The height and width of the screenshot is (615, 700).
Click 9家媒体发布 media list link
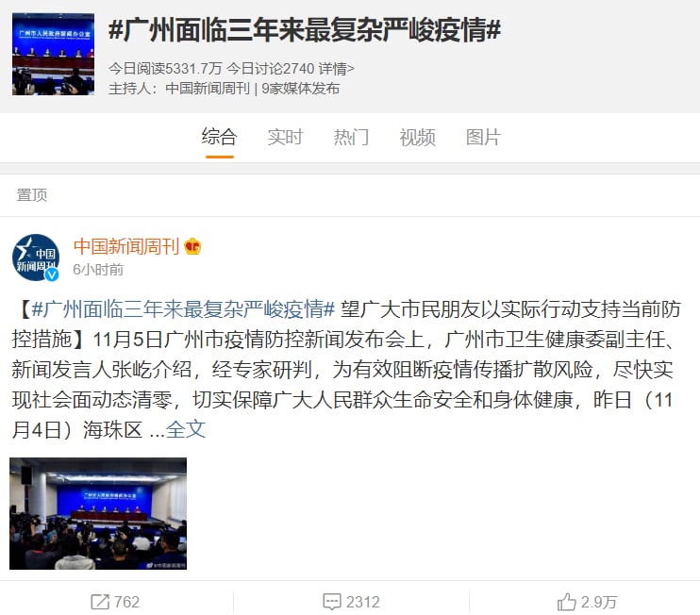click(300, 88)
